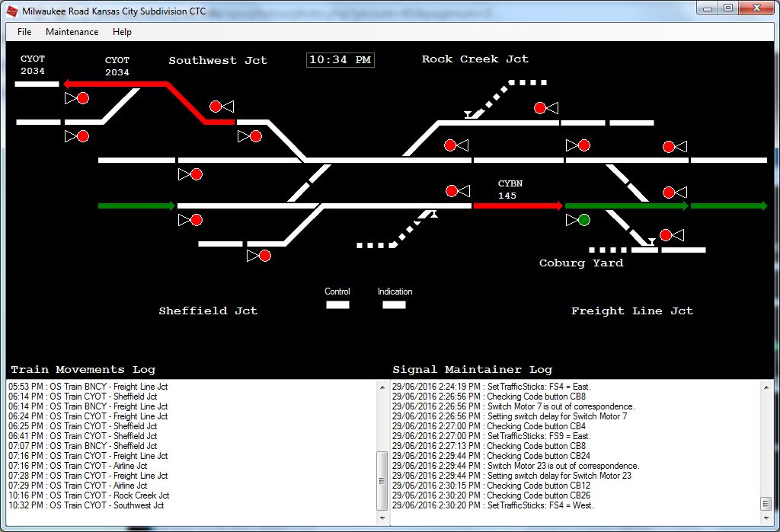Select log entry '10:32 PM : OS Train CYOT - Southwest Jct'
This screenshot has width=780, height=532.
(86, 505)
